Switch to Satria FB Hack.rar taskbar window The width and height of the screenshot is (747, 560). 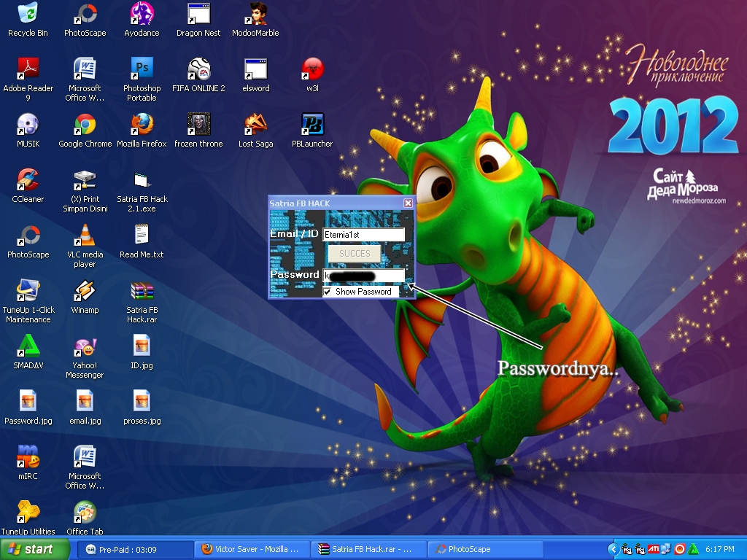click(369, 550)
